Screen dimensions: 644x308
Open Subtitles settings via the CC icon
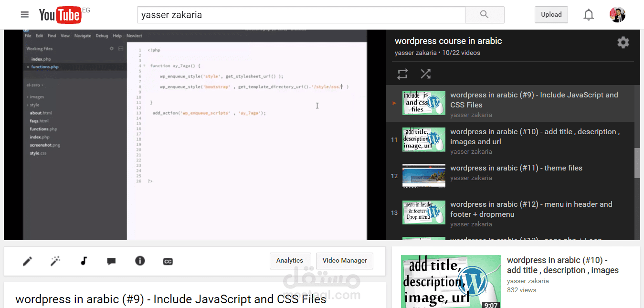[x=168, y=261]
